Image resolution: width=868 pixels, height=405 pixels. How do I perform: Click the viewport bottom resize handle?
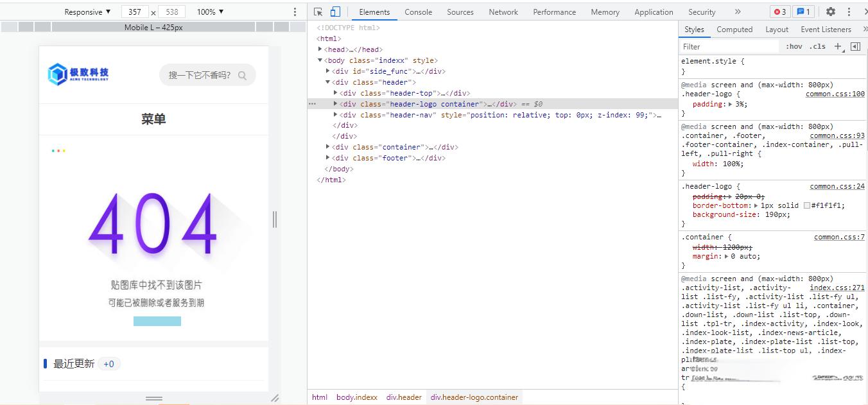[154, 399]
